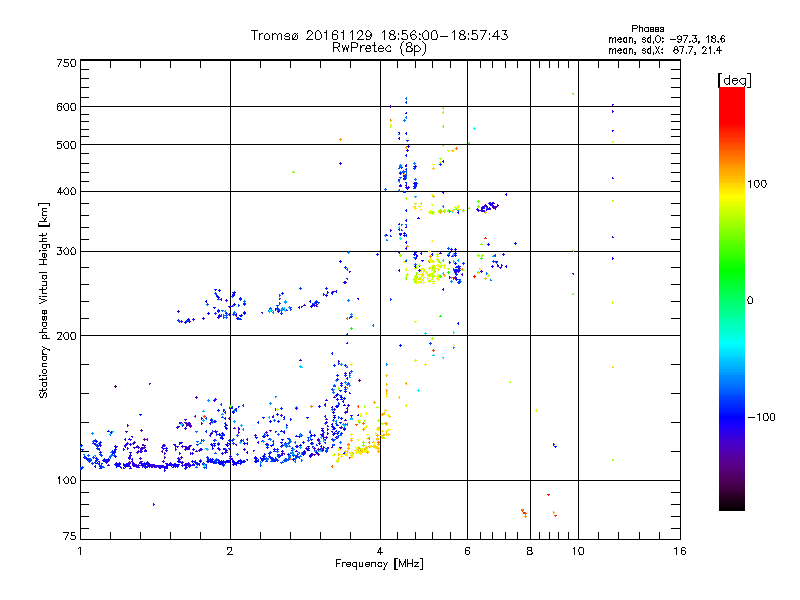Screen dimensions: 800x600
Task: Click the black bottom of the phase colorbar
Action: click(x=732, y=503)
